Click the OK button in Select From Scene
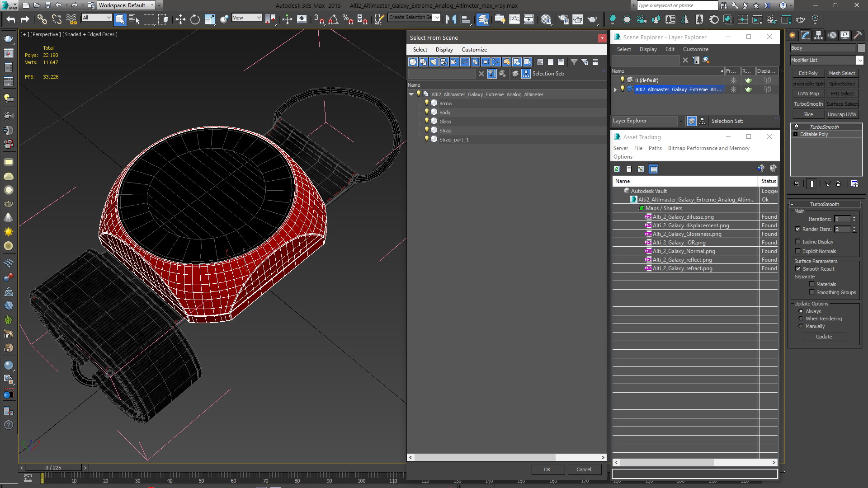The image size is (868, 488). click(x=547, y=469)
